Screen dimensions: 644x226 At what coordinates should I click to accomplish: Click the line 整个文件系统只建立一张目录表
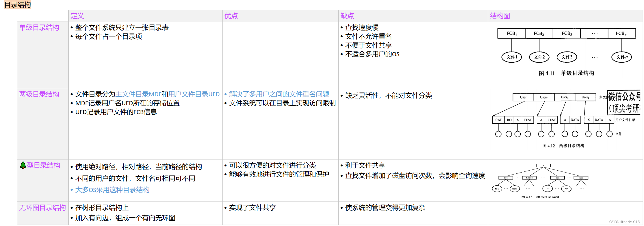[122, 28]
